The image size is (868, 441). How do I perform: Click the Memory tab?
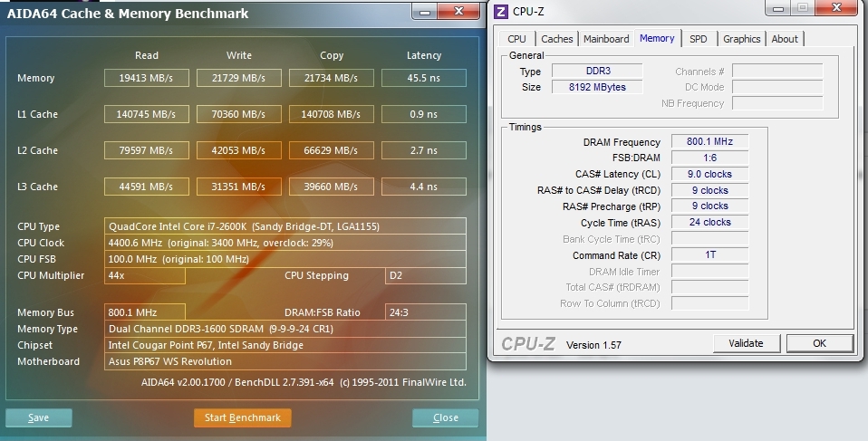point(657,38)
